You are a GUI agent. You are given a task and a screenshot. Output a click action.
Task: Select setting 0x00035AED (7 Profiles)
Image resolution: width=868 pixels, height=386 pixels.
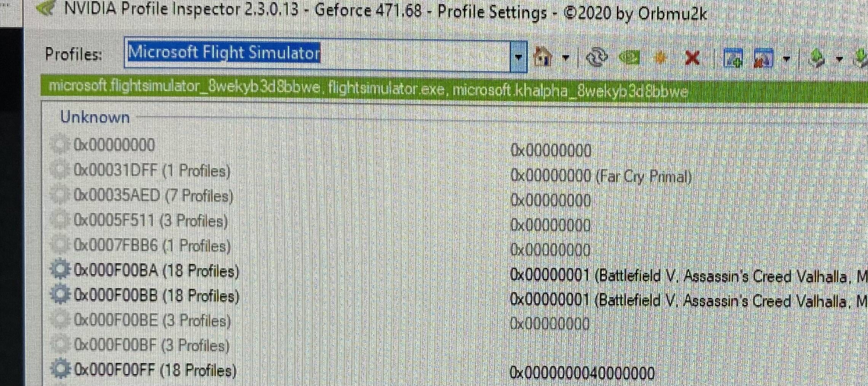(x=153, y=196)
